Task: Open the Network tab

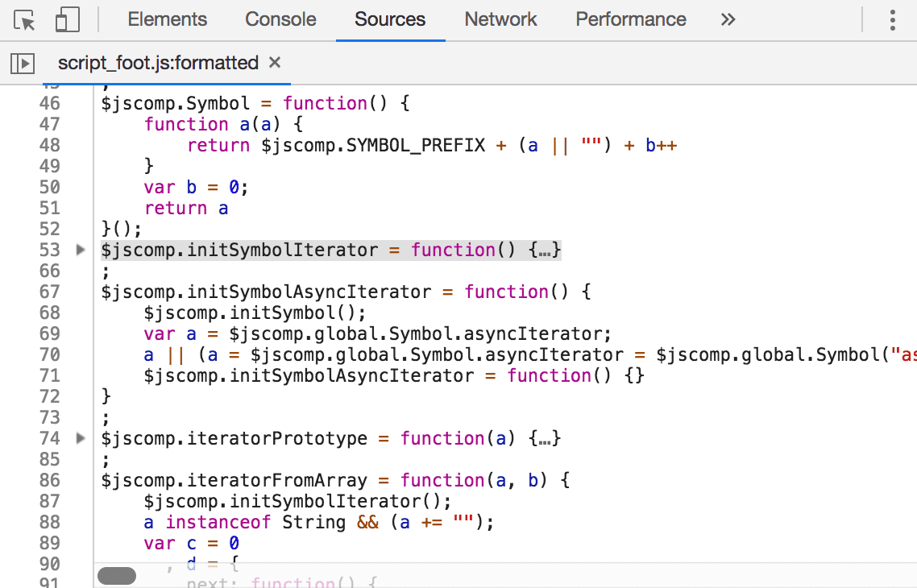Action: coord(500,20)
